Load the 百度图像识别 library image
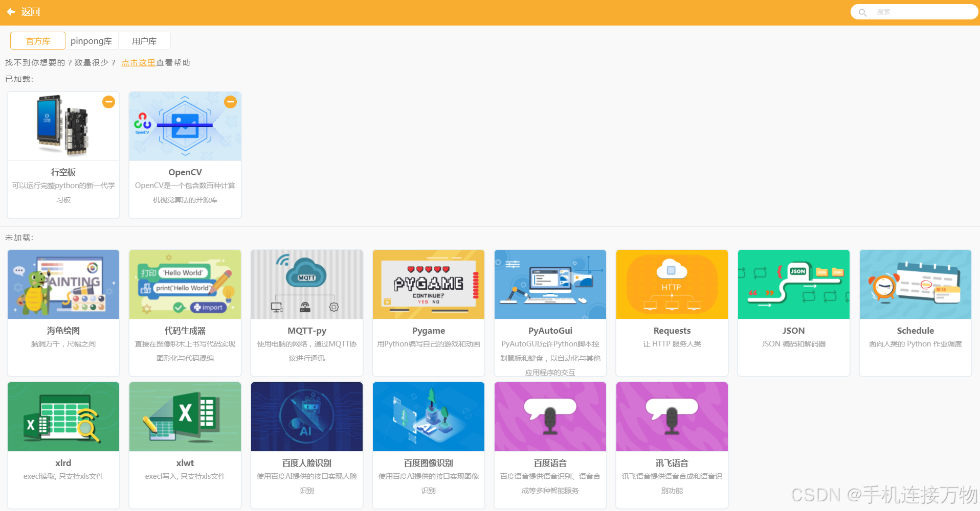 pyautogui.click(x=429, y=416)
